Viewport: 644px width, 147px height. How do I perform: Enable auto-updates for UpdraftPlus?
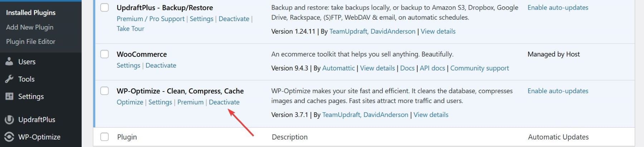point(558,8)
